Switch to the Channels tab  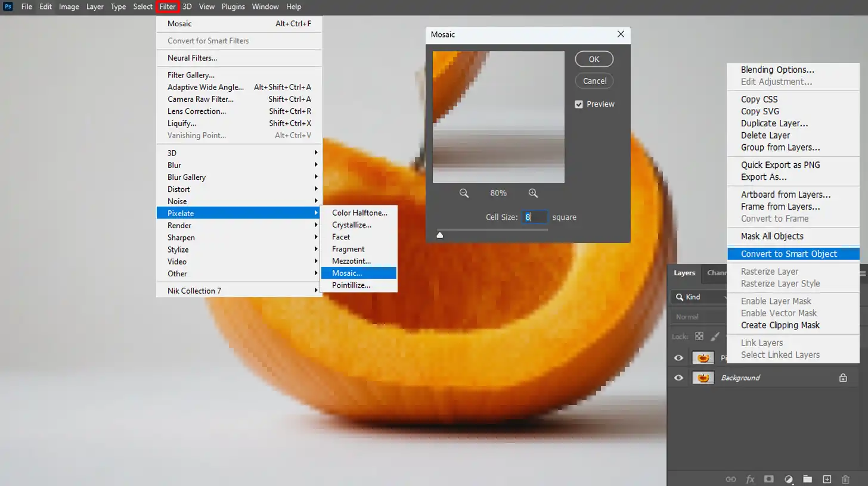point(715,273)
